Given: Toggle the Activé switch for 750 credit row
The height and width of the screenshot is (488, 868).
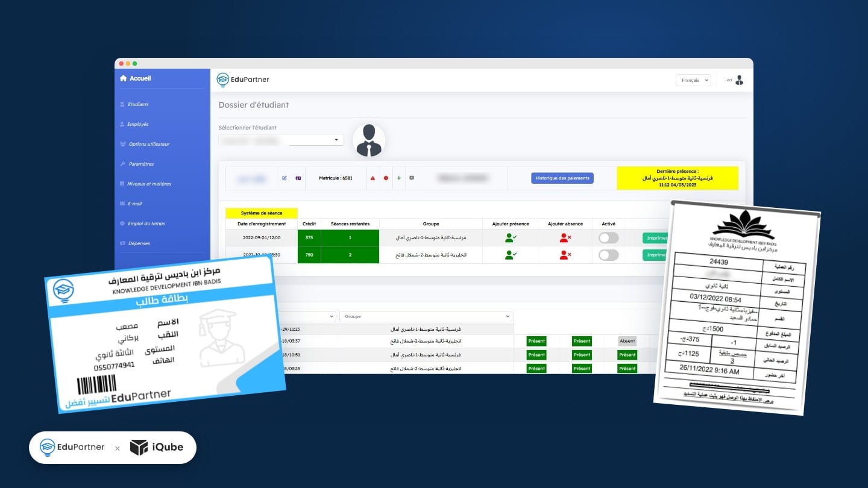Looking at the screenshot, I should coord(608,255).
